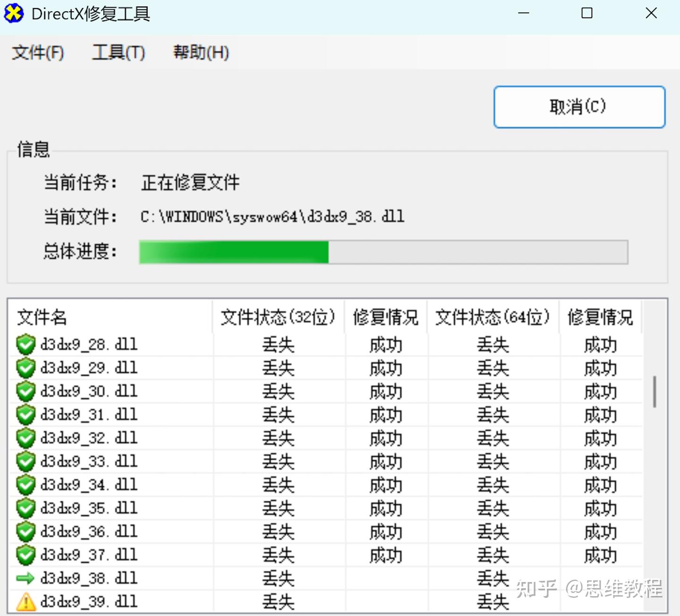Click the 取消(C) cancel button
Screen dimensions: 680x616
point(579,107)
